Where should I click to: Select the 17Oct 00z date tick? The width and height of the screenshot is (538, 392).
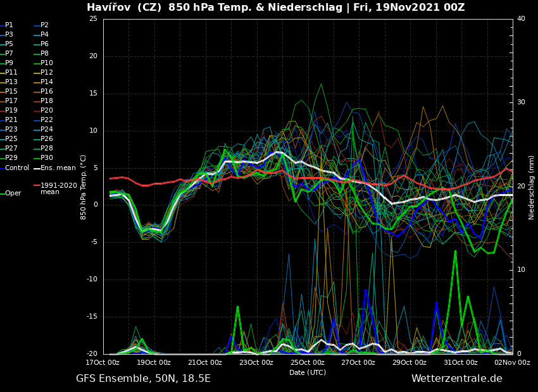[103, 362]
